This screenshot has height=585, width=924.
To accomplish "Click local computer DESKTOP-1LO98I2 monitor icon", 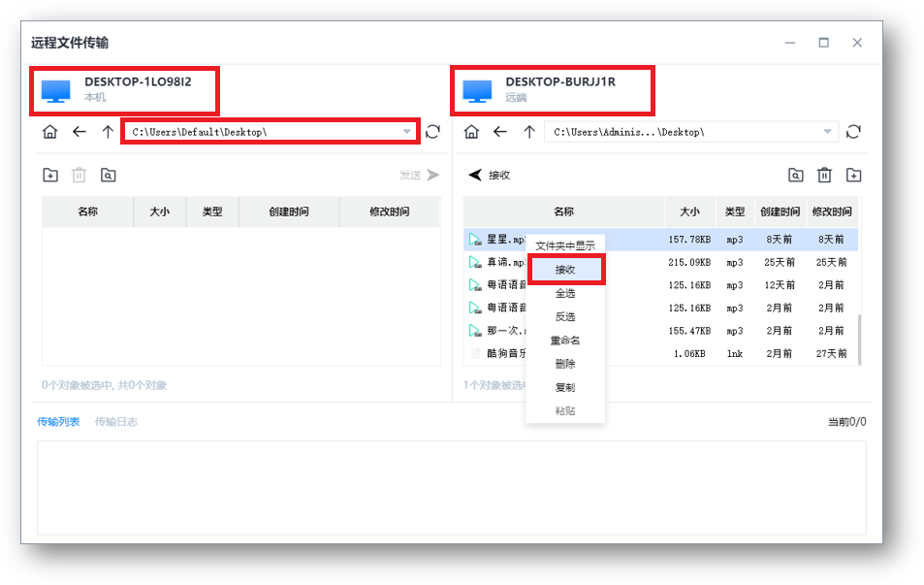I will 56,91.
